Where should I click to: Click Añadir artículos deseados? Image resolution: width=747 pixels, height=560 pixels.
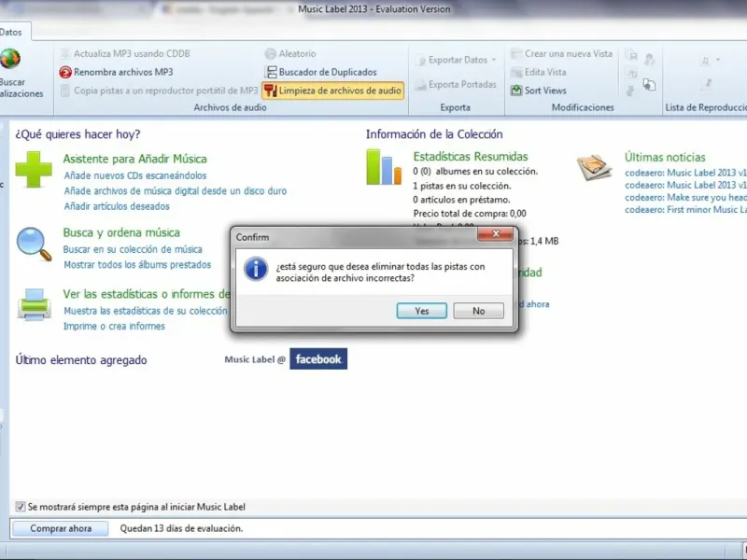click(x=117, y=206)
